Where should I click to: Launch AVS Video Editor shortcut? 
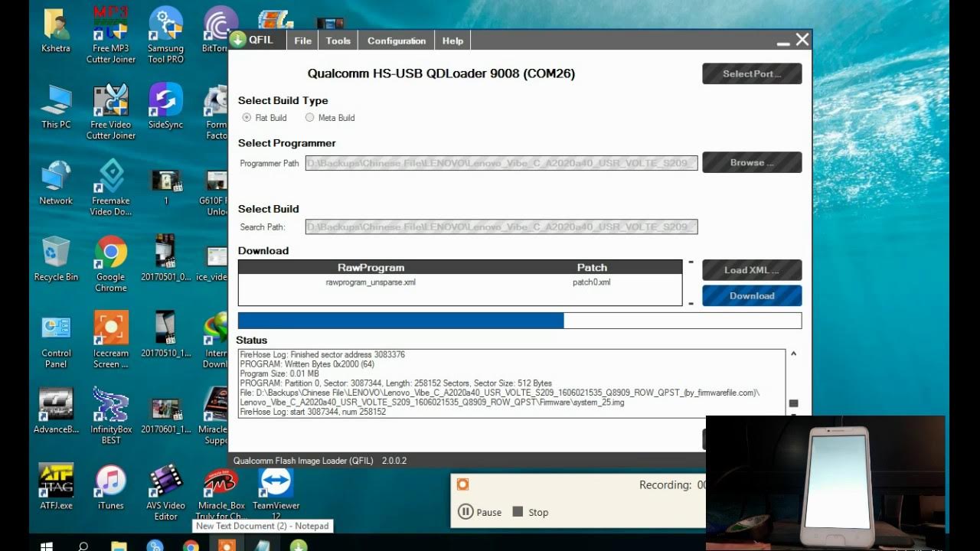[165, 493]
